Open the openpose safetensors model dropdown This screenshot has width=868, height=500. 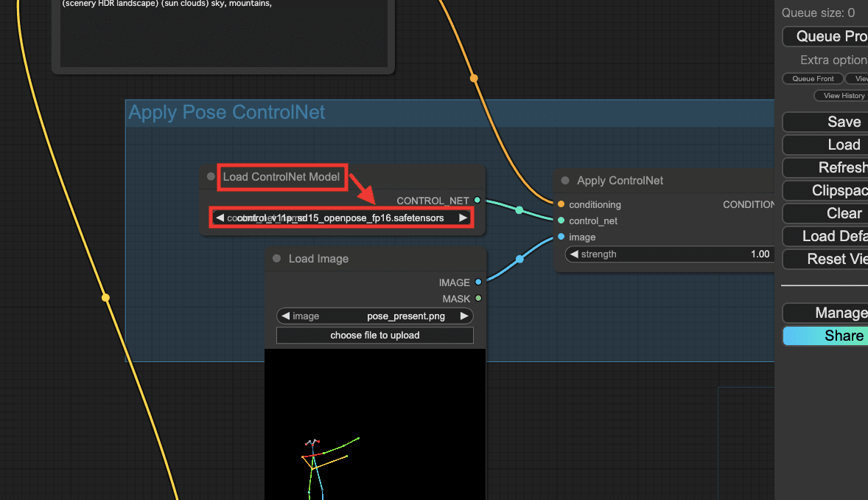(340, 218)
